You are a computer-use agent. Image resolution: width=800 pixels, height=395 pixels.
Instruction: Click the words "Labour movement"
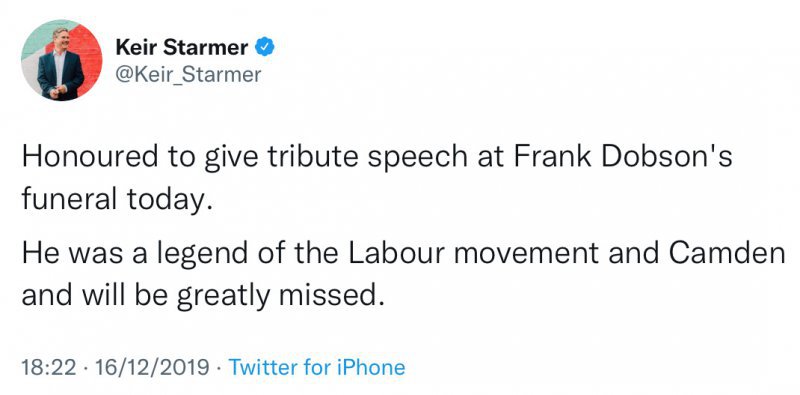point(473,254)
